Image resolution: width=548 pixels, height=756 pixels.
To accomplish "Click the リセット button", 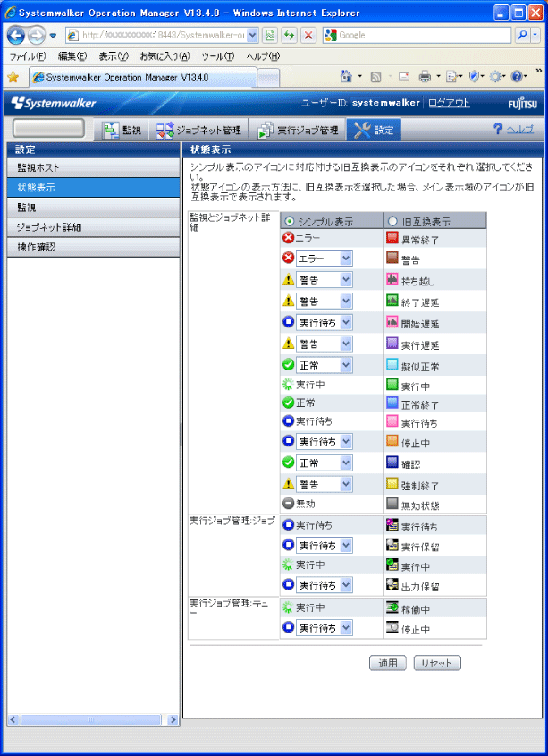I will [437, 663].
